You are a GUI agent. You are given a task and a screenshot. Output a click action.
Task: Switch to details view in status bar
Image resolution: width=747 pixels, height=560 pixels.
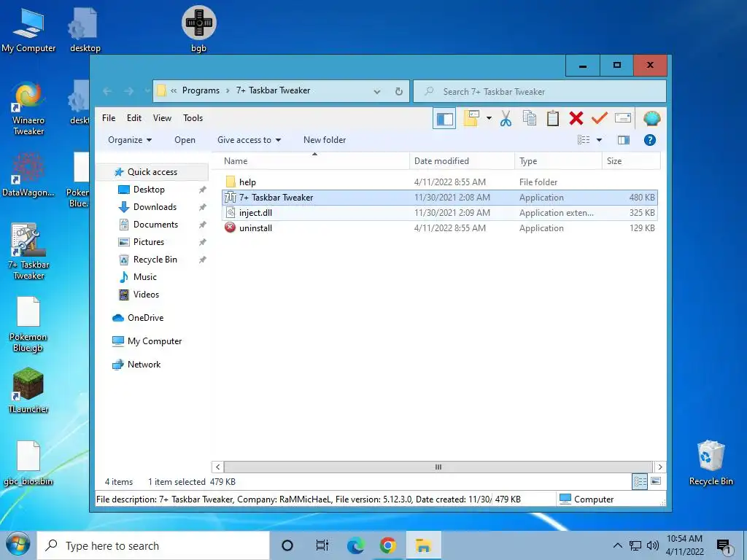click(x=640, y=482)
